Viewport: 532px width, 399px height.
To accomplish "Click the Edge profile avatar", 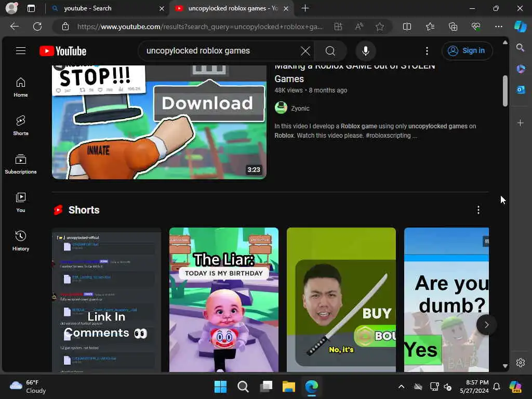I will (11, 8).
